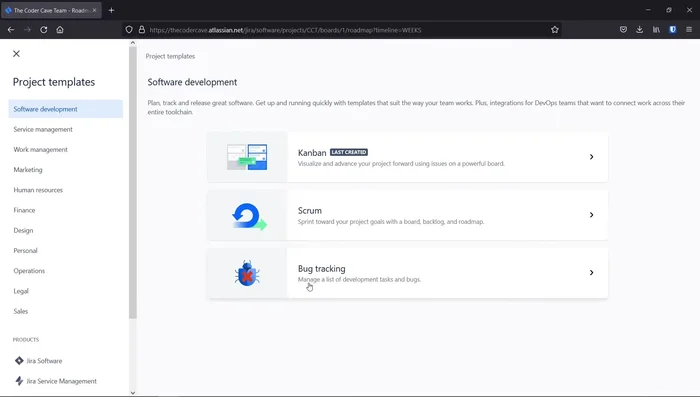Viewport: 700px width, 397px height.
Task: Close The Coder Cave Team tab
Action: coord(94,10)
